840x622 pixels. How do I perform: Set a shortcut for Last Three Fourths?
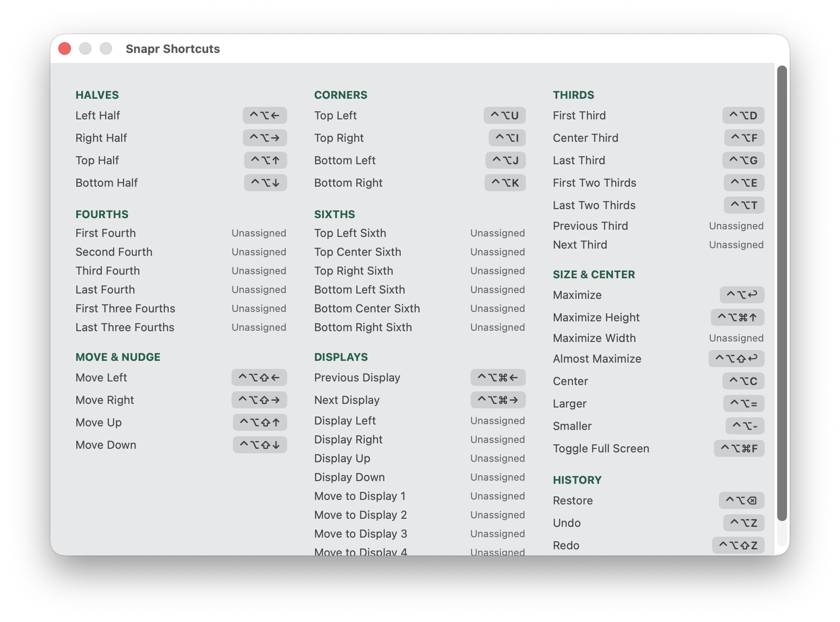coord(259,327)
